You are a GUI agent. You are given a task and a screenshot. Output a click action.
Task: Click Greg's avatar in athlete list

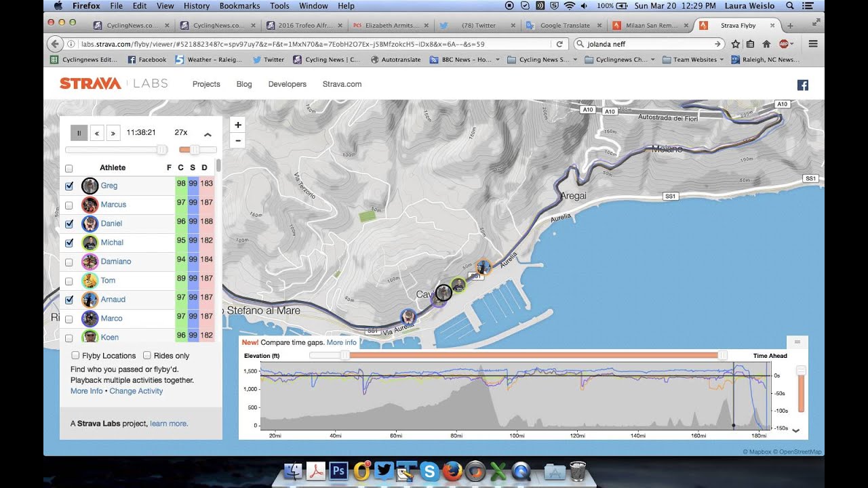(90, 186)
